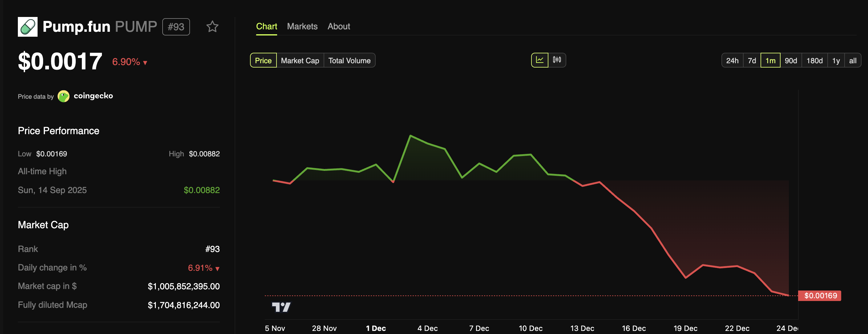
Task: Click the CoinGecko gecko icon
Action: pyautogui.click(x=64, y=96)
